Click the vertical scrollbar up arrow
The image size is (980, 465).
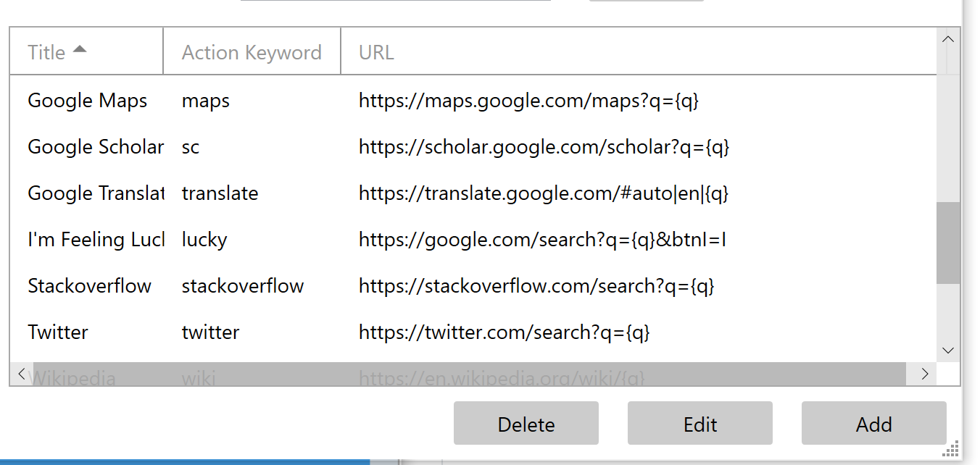948,39
